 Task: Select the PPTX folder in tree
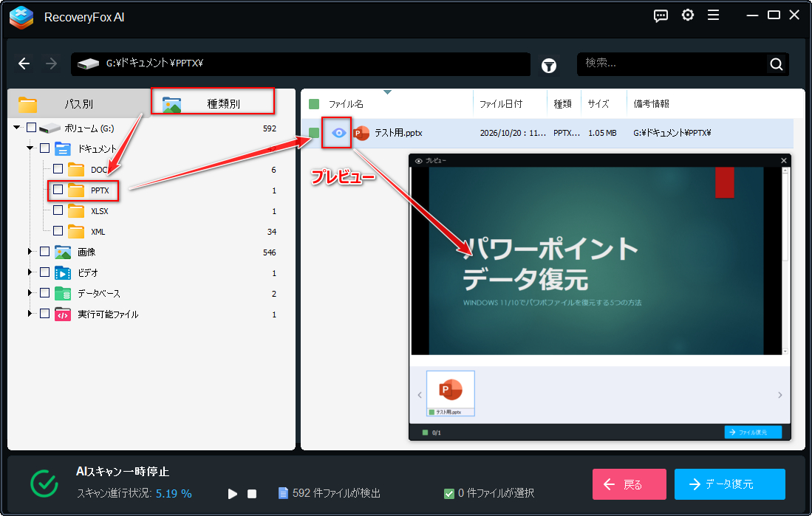click(100, 190)
